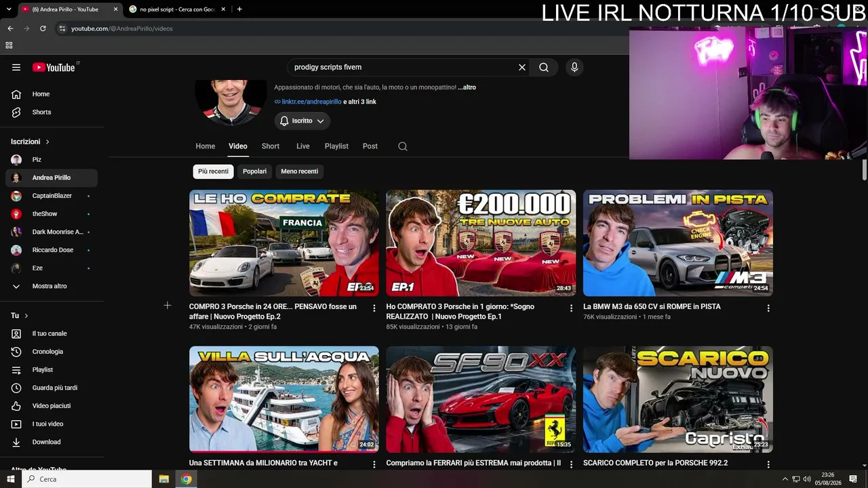
Task: View site information icon in address bar
Action: 62,28
